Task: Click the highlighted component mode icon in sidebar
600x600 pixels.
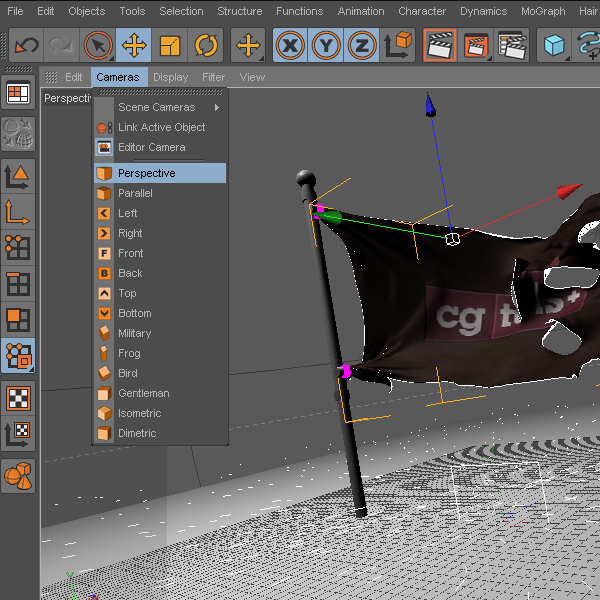Action: pyautogui.click(x=18, y=355)
